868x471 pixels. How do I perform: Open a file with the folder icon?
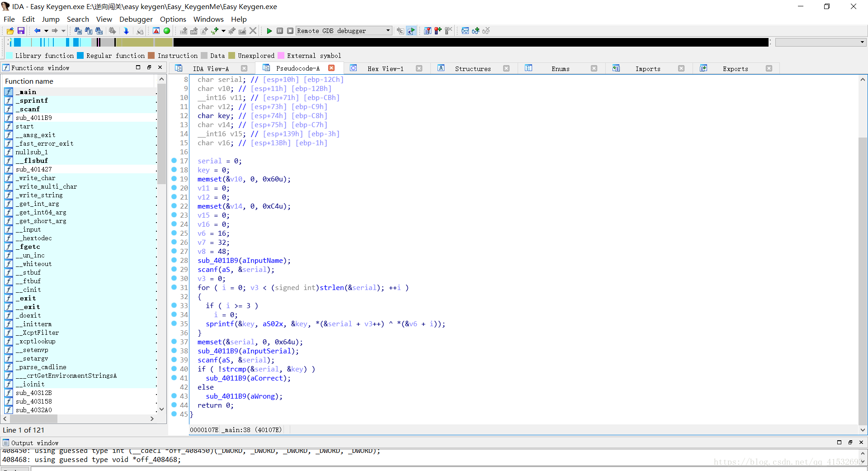pyautogui.click(x=10, y=31)
